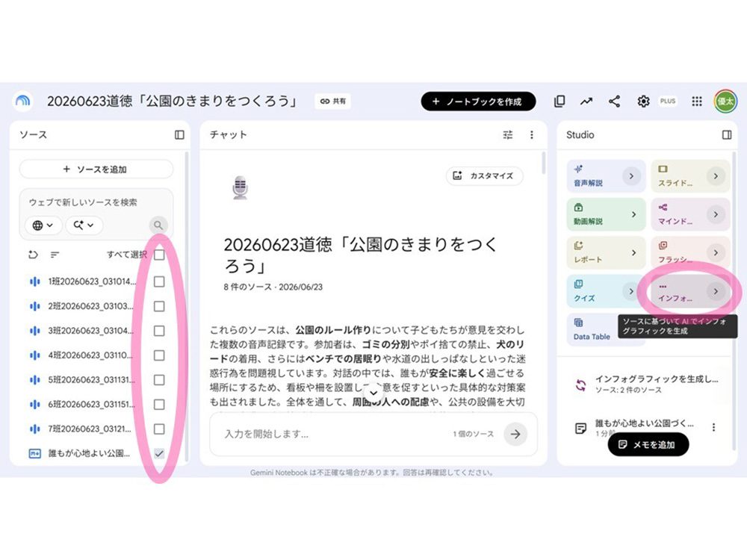747x560 pixels.
Task: Click the generating infographic spinner icon
Action: (580, 385)
